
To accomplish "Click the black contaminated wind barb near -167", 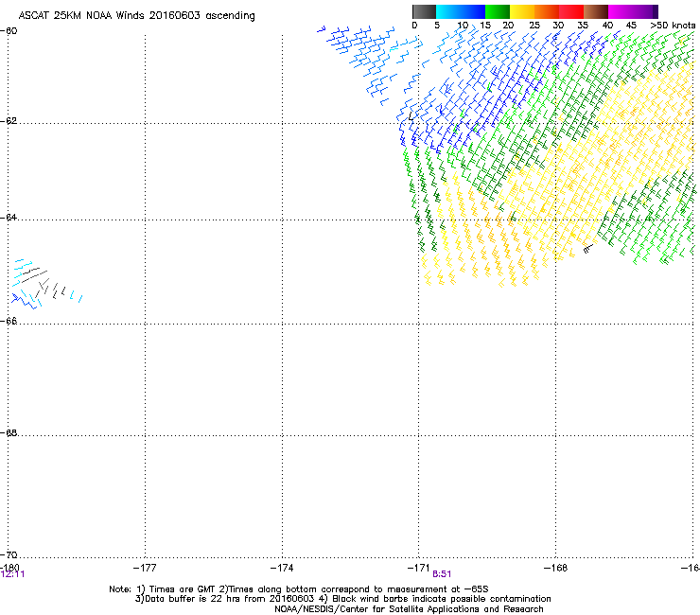I will coord(588,249).
